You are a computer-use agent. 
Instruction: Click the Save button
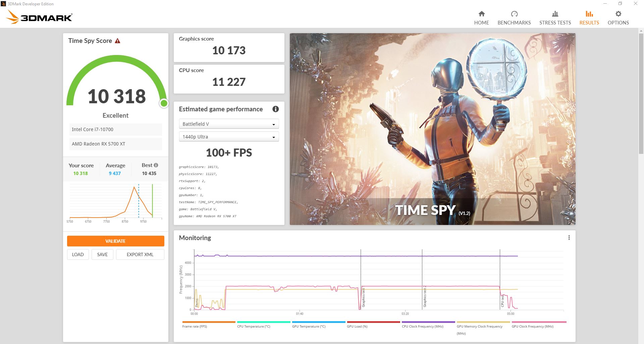[x=102, y=254]
